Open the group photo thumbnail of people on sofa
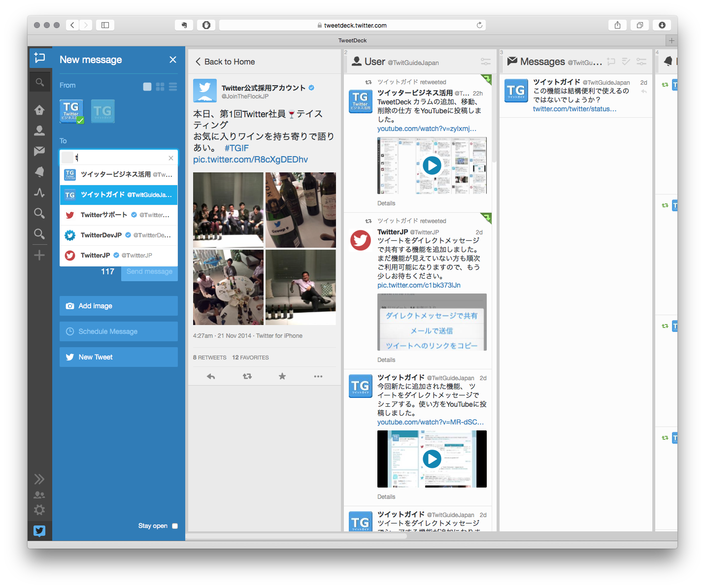705x588 pixels. pos(228,210)
